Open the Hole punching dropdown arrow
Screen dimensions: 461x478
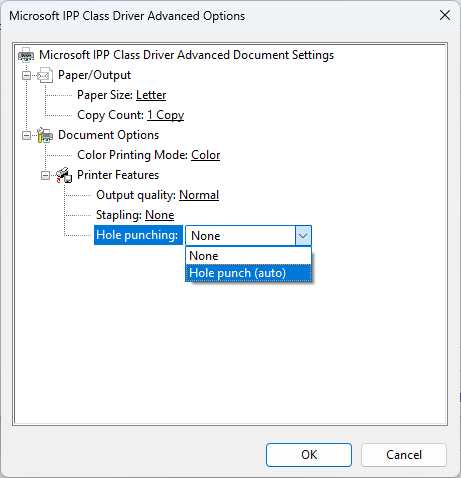pos(303,236)
